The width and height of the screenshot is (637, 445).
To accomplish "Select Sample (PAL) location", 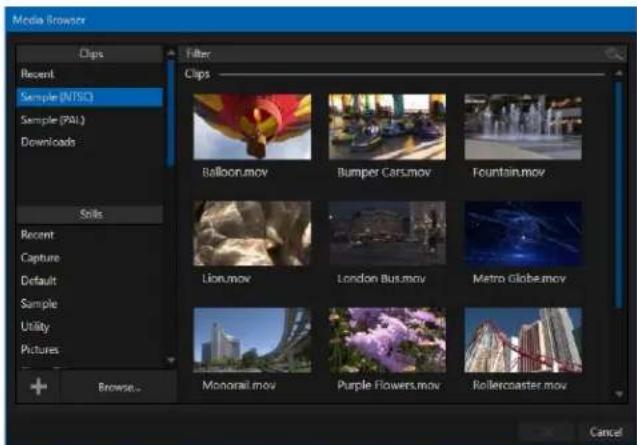I will 89,120.
